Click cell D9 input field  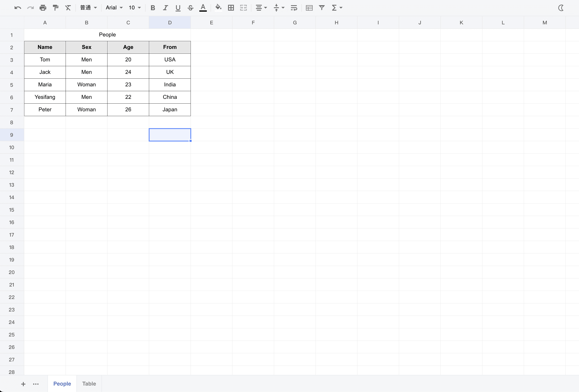coord(170,134)
